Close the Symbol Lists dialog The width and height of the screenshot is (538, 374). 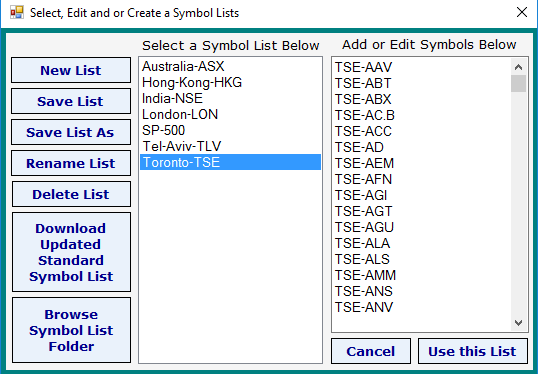[522, 12]
